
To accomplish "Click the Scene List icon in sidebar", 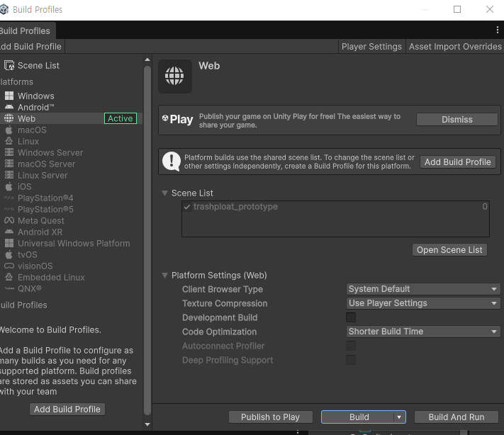I will tap(9, 66).
